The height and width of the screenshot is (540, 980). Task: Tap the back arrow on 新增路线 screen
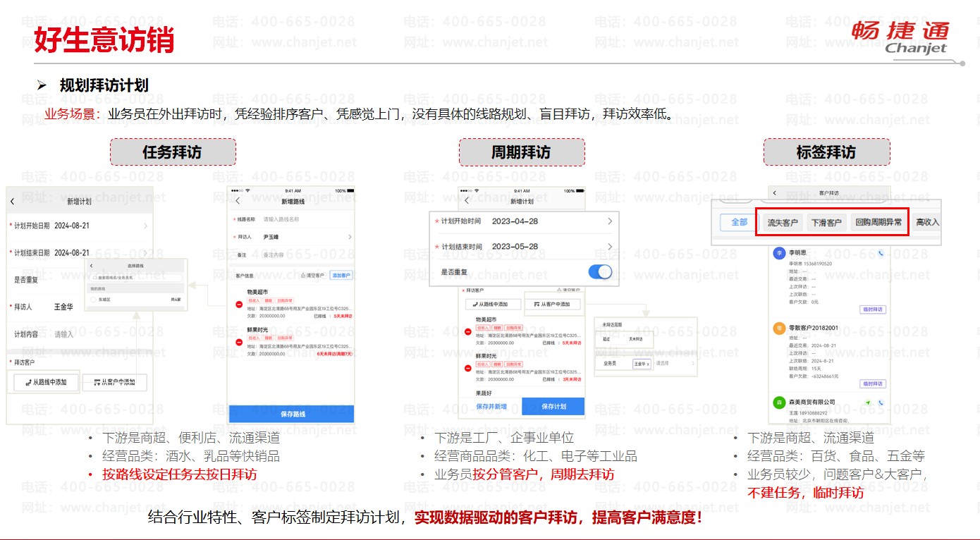238,202
